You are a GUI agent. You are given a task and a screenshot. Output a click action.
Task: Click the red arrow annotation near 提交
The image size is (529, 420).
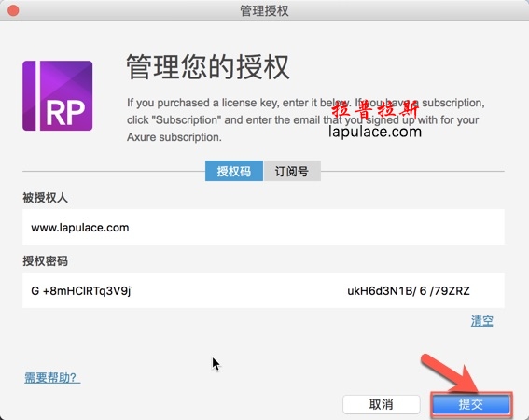pos(451,374)
